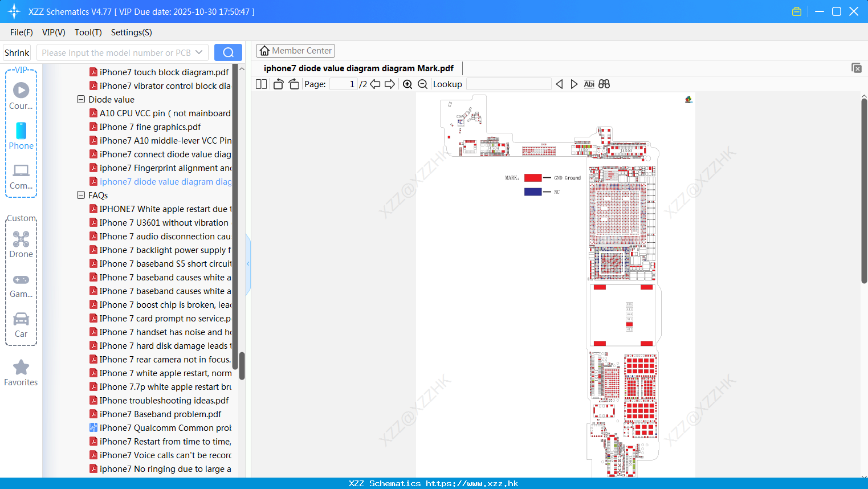Toggle the two-page view icon
Image resolution: width=868 pixels, height=489 pixels.
pos(261,84)
